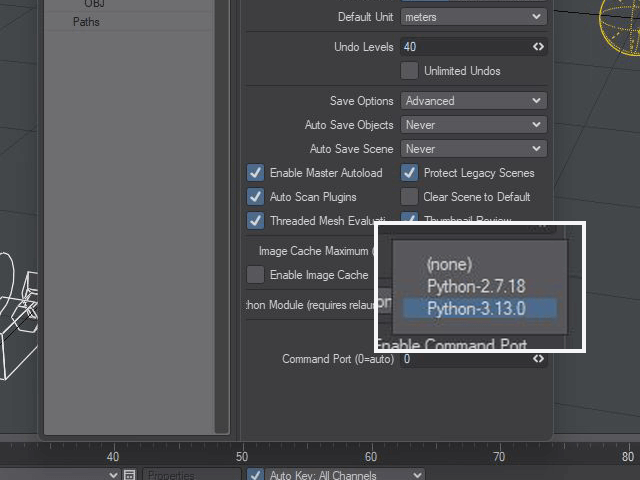The width and height of the screenshot is (640, 480).
Task: Select the yellow light gizmo in viewport
Action: point(620,22)
